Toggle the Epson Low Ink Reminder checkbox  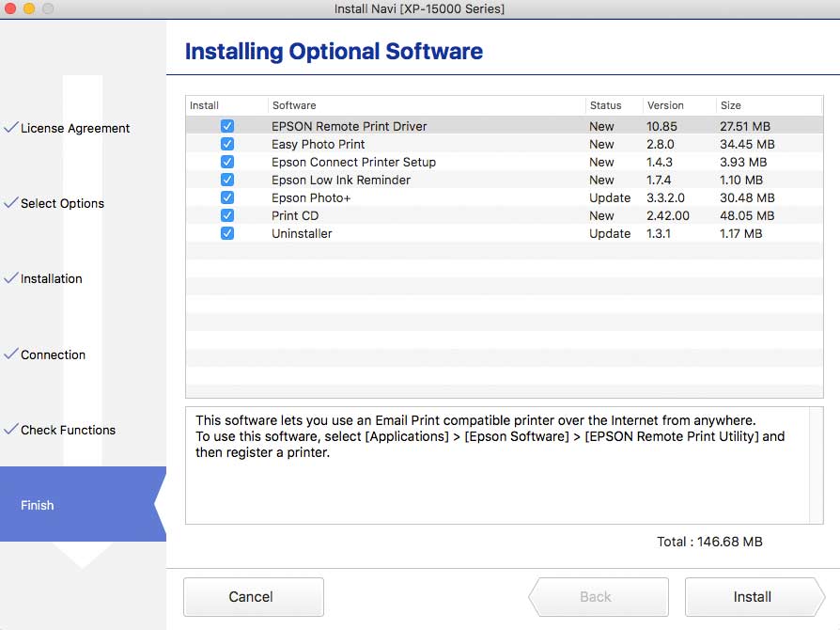click(x=227, y=180)
